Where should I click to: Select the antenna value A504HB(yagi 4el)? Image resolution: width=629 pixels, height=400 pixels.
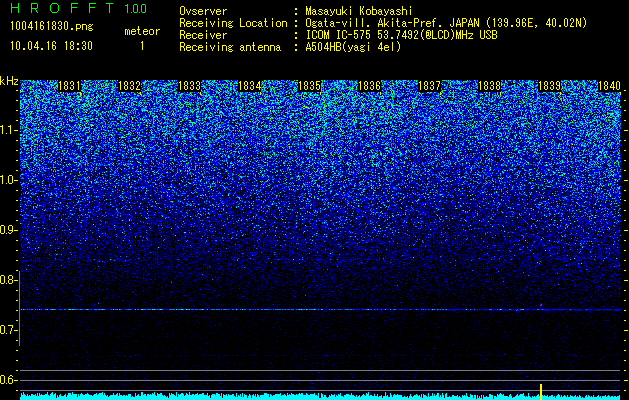353,47
